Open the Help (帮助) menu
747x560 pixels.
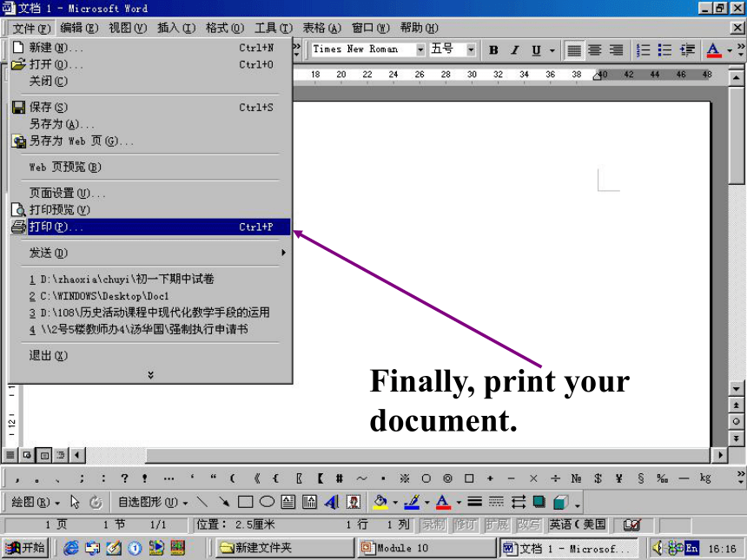[x=420, y=28]
